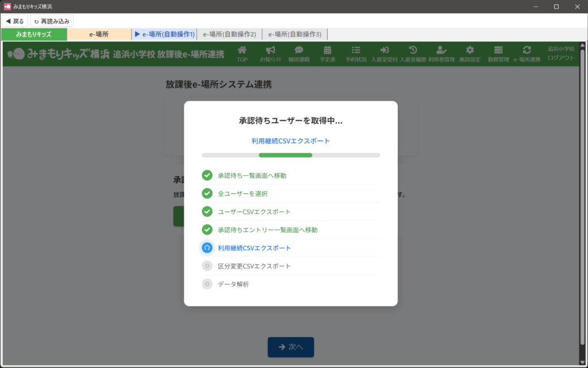Image resolution: width=588 pixels, height=368 pixels.
Task: Open 個別連絡 chat bubble icon
Action: point(299,51)
